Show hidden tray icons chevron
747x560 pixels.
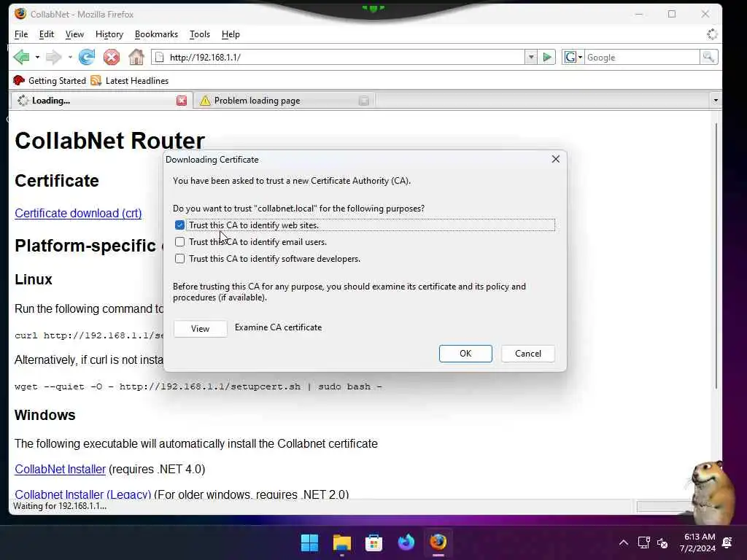tap(623, 542)
